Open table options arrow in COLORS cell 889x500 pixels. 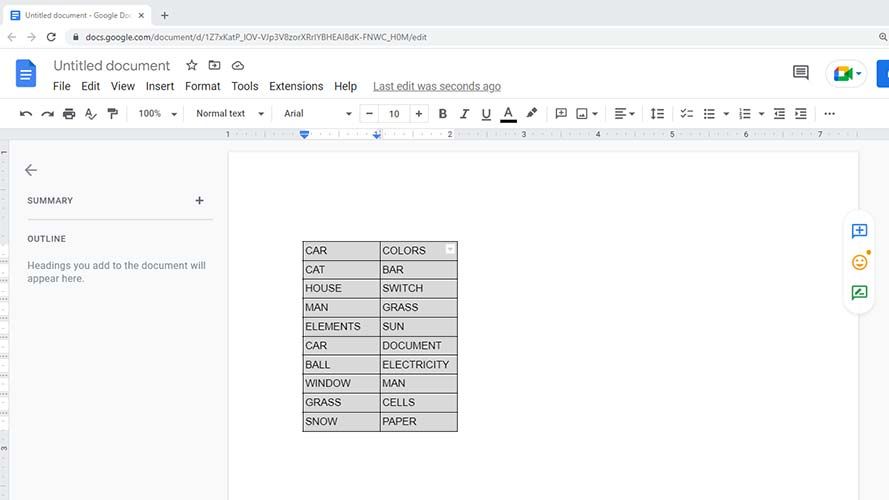coord(450,249)
